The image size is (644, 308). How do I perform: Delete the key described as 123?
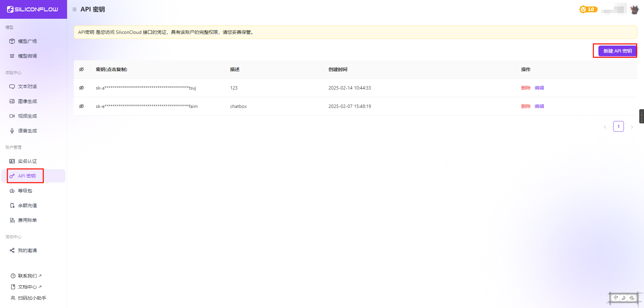point(526,88)
